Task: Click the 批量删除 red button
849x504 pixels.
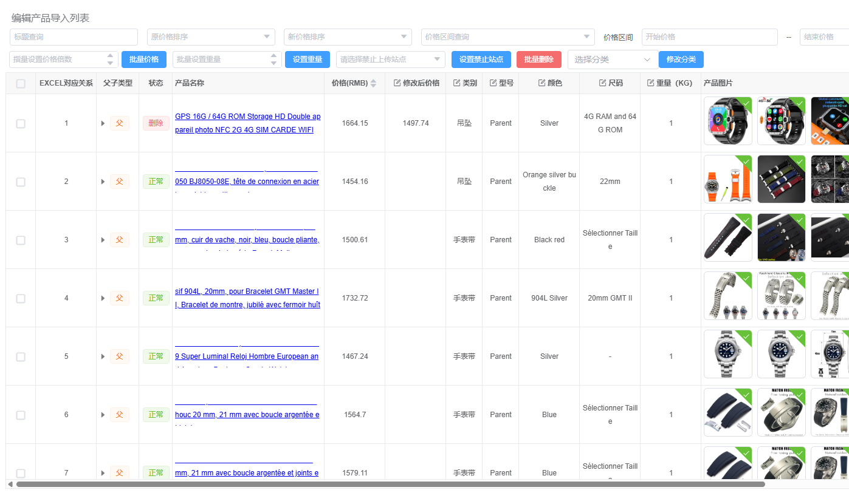Action: 538,60
